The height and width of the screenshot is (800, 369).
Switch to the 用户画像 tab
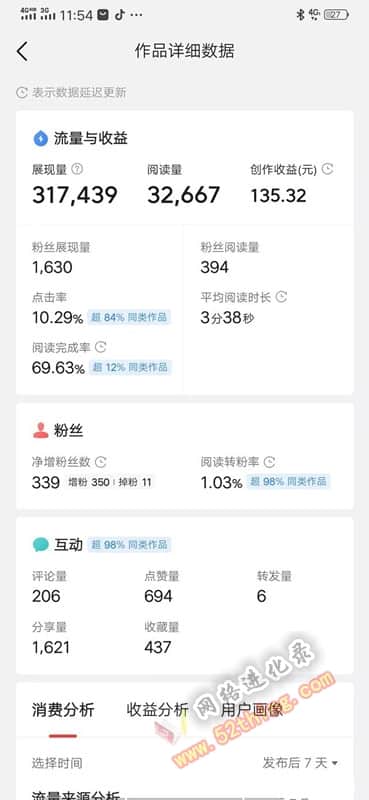[252, 710]
